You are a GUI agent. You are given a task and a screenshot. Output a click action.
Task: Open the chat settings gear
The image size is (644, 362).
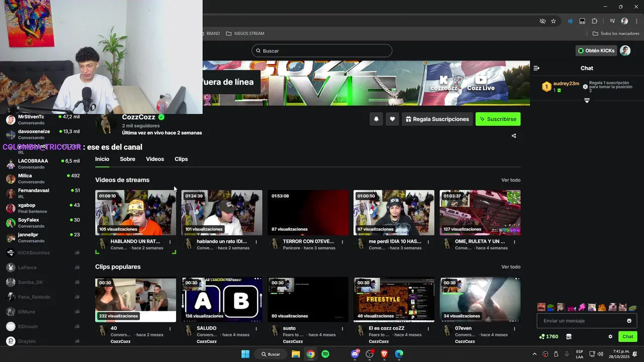coord(610,337)
